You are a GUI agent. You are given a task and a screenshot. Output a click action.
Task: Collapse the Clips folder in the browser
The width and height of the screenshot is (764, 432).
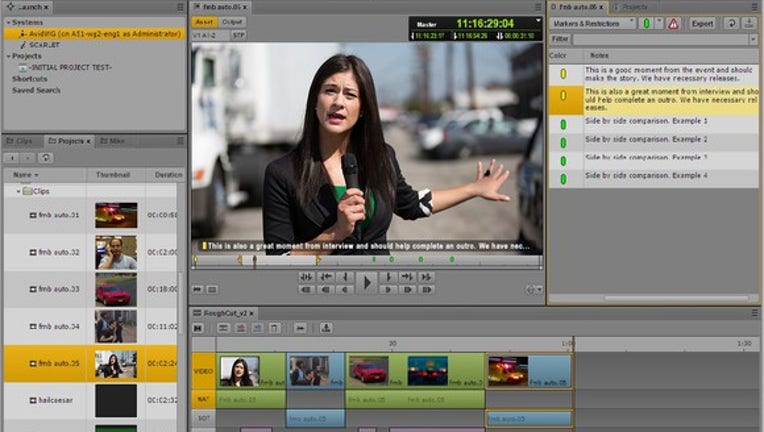[x=19, y=191]
